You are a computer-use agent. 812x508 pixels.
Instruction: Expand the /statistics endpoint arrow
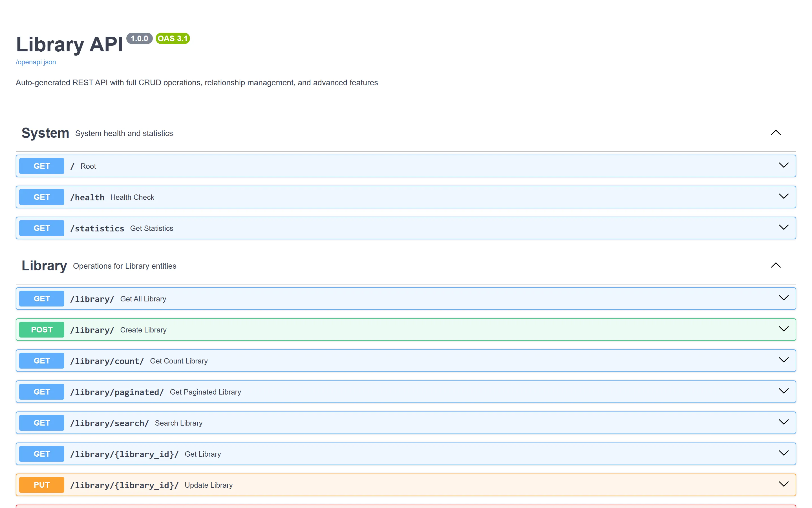[784, 227]
